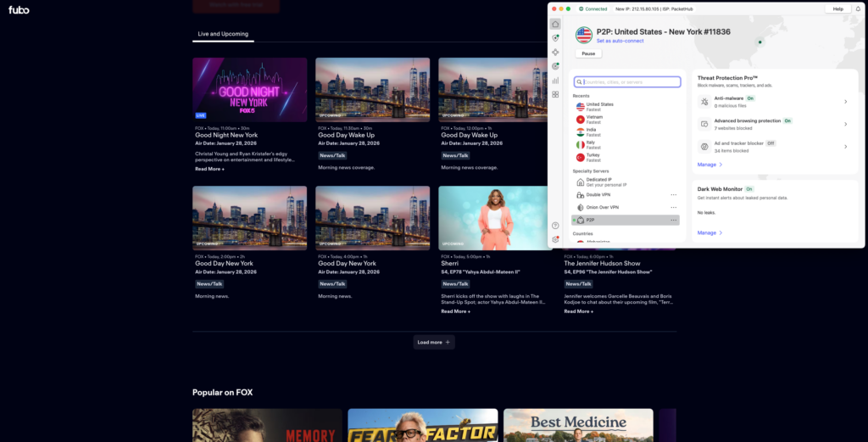The width and height of the screenshot is (868, 442).
Task: Open the Good Night New York thumbnail
Action: 250,90
